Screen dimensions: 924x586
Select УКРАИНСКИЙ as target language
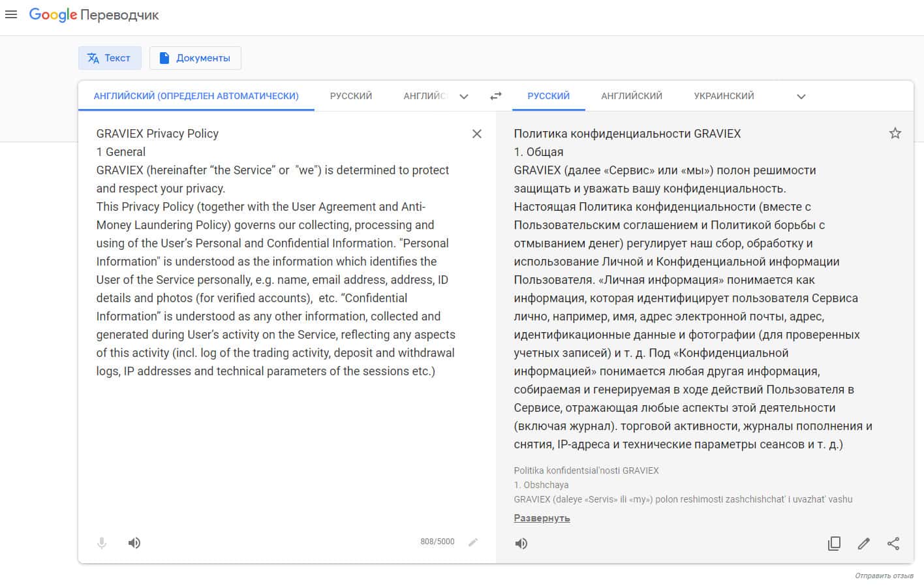[724, 96]
